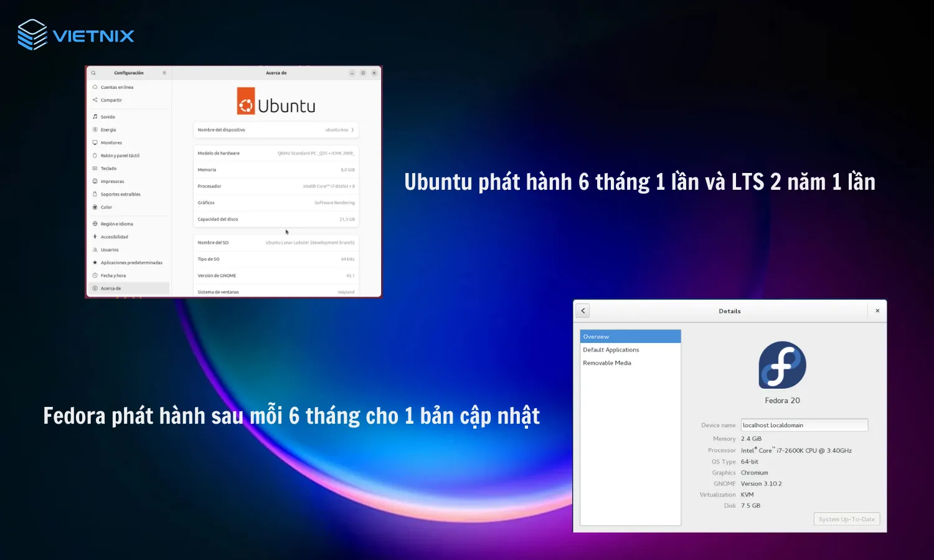Click the info icon beside Acerca de
Image resolution: width=934 pixels, height=560 pixels.
tap(95, 288)
